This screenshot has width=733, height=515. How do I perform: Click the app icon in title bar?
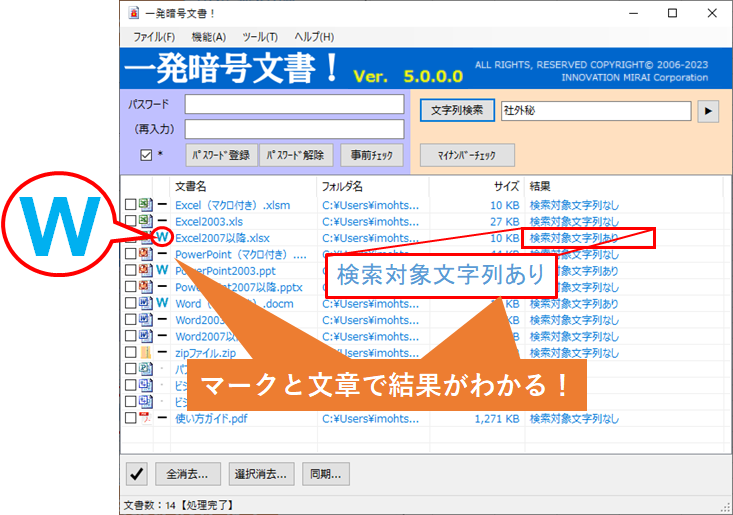[134, 13]
